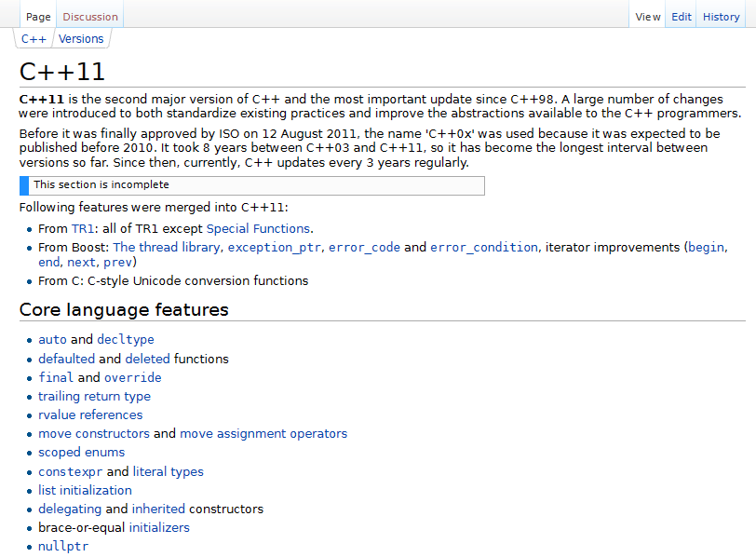The image size is (756, 557).
Task: Open the Edit tab
Action: tap(682, 17)
